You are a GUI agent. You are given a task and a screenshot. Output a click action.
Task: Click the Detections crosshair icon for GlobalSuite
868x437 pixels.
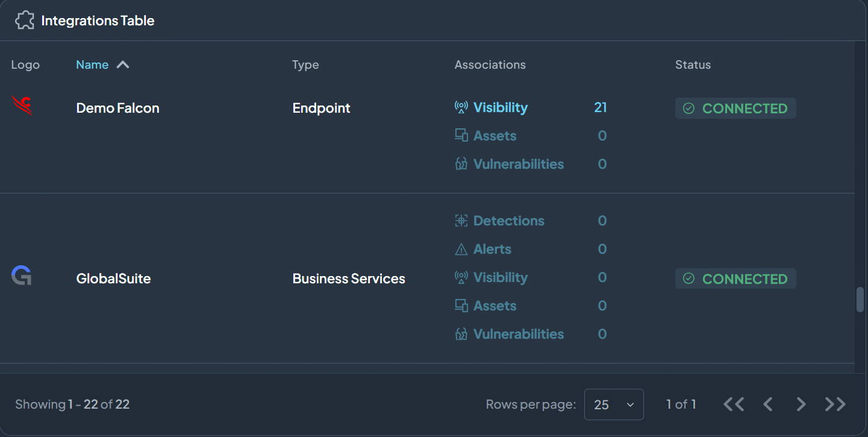tap(461, 220)
